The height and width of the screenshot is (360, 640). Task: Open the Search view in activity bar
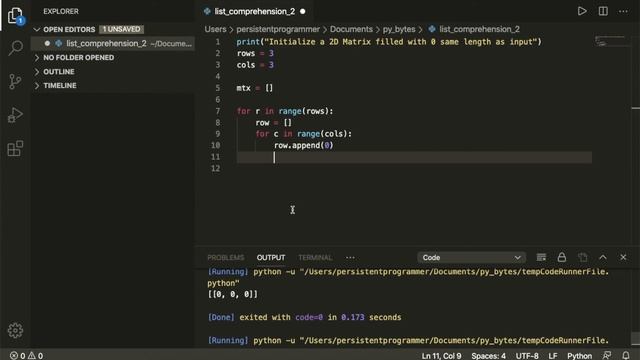click(x=15, y=48)
